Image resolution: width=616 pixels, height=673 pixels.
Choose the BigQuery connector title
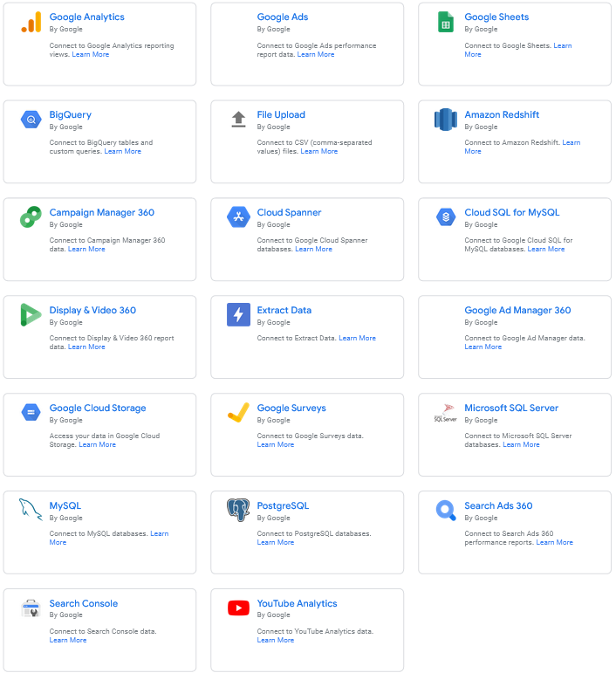[x=71, y=114]
